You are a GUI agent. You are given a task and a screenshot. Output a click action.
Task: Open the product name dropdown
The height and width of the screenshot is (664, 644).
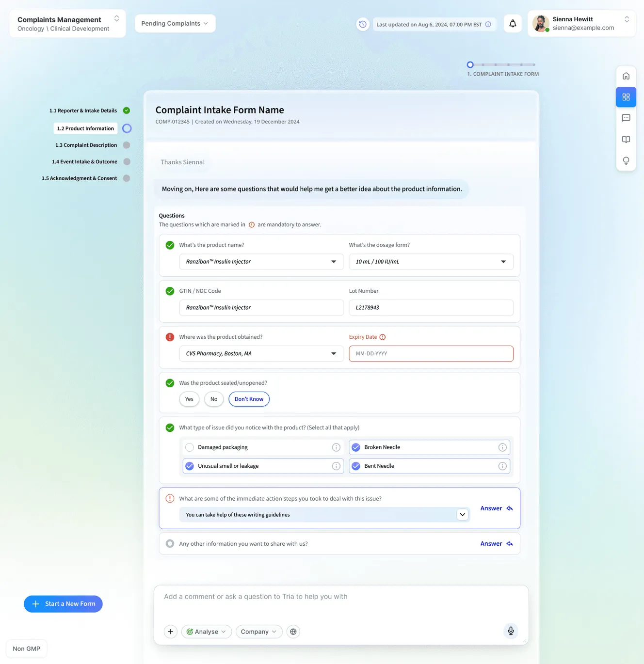[261, 262]
